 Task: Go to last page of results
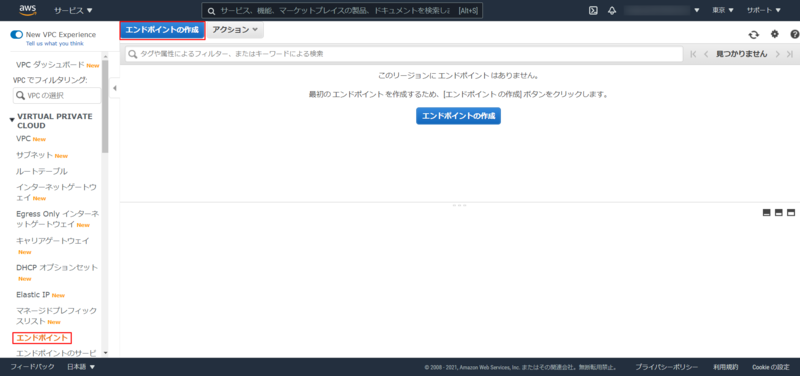pyautogui.click(x=790, y=54)
